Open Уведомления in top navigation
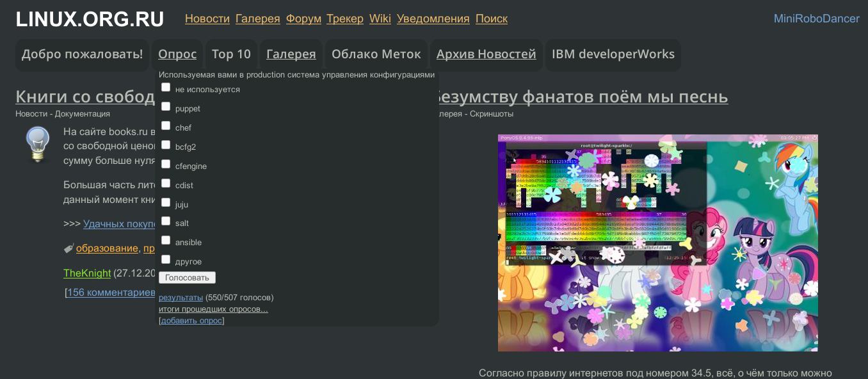The width and height of the screenshot is (868, 379). (x=433, y=19)
